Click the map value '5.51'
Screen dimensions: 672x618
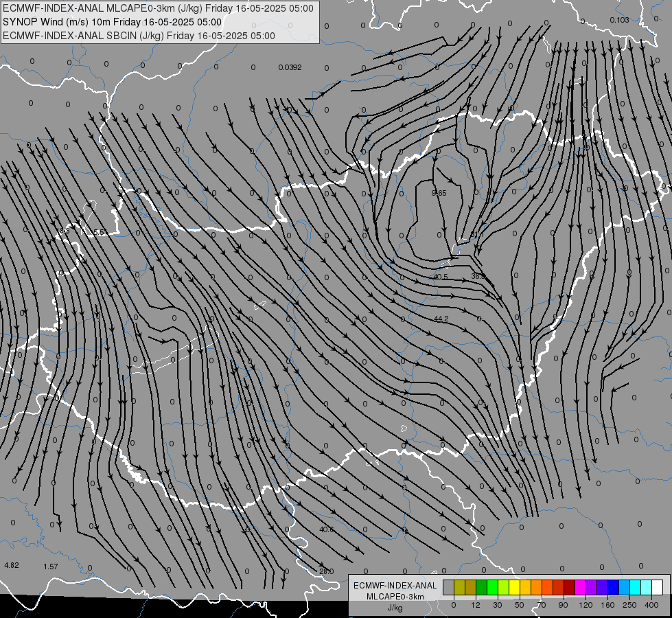tap(100, 233)
